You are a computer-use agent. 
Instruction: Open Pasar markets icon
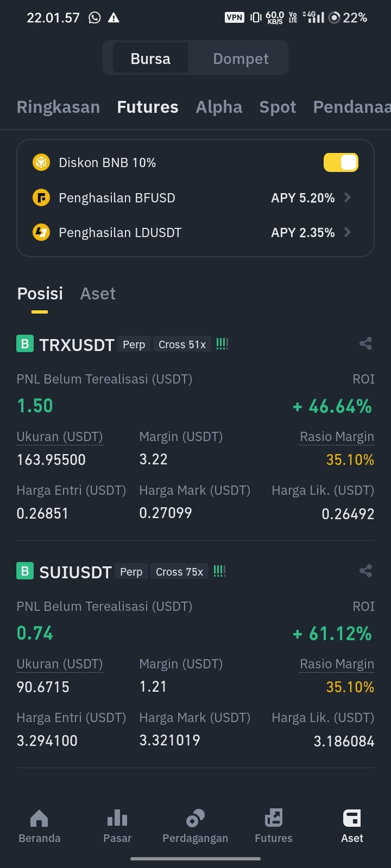coord(117,818)
